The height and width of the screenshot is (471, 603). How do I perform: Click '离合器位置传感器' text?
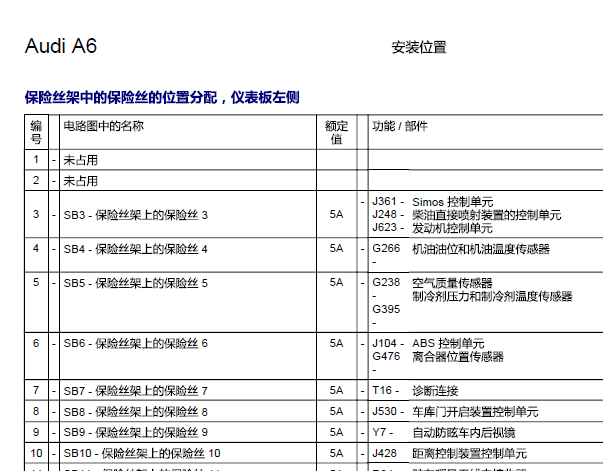click(458, 357)
